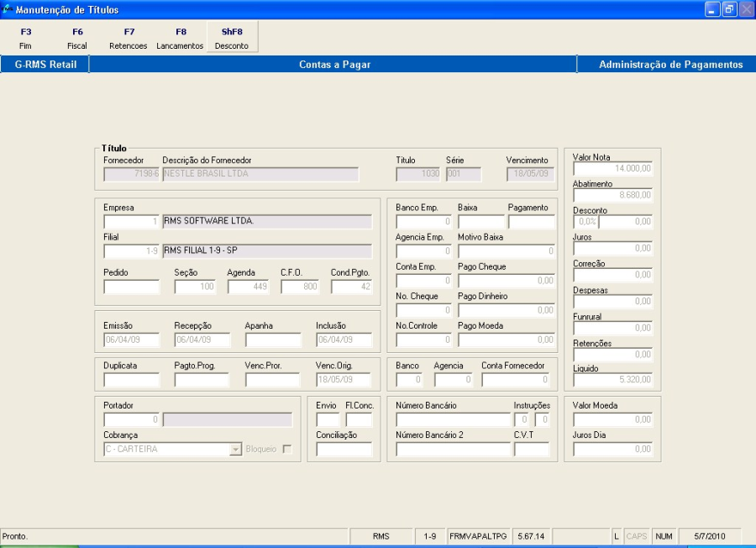Click the ShF8 Desconto toolbar button

[x=232, y=38]
